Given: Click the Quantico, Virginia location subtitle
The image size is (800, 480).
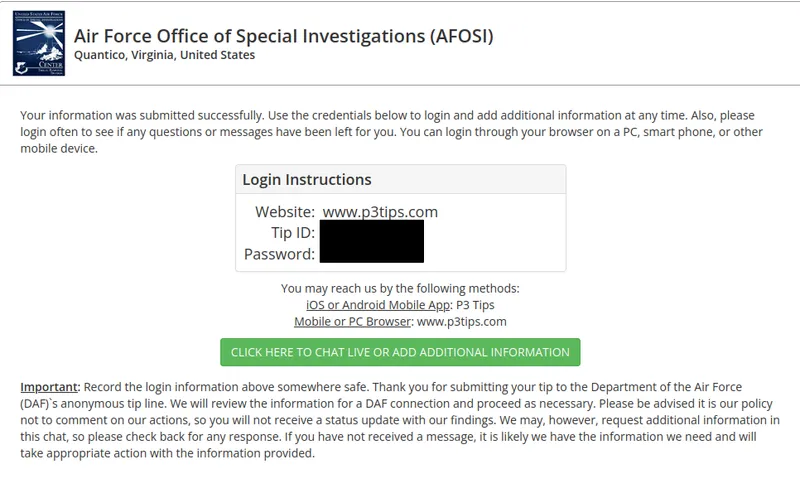Looking at the screenshot, I should tap(165, 55).
